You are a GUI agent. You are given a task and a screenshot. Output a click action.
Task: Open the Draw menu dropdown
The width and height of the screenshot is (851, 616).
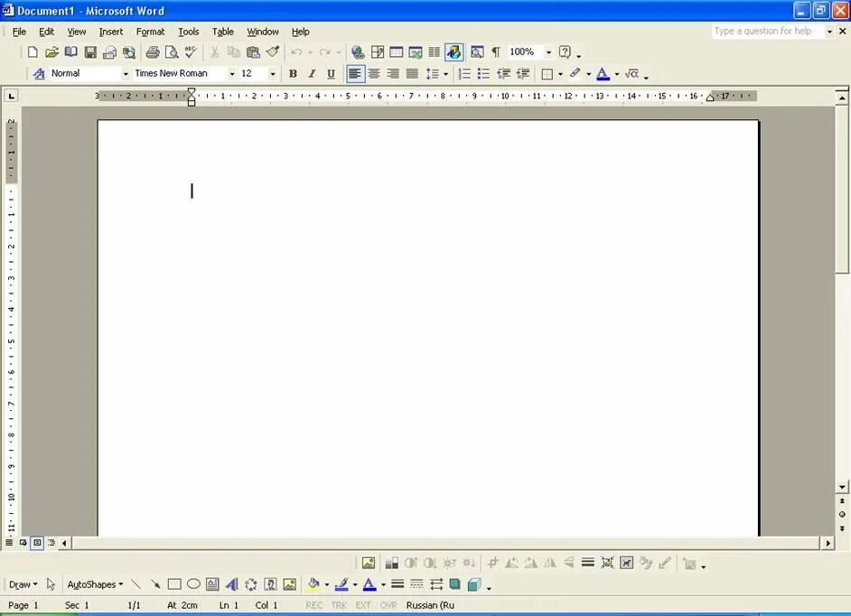click(x=23, y=584)
